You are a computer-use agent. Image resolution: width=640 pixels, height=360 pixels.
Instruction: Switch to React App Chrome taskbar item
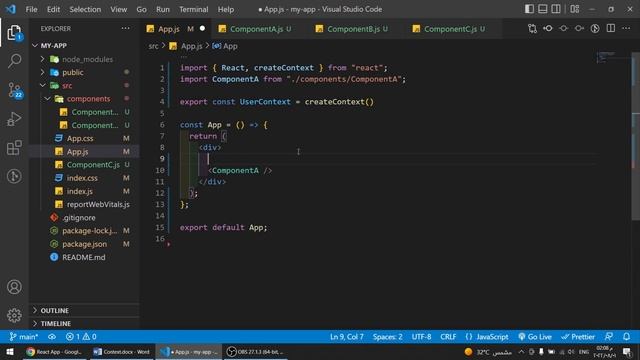click(x=54, y=352)
